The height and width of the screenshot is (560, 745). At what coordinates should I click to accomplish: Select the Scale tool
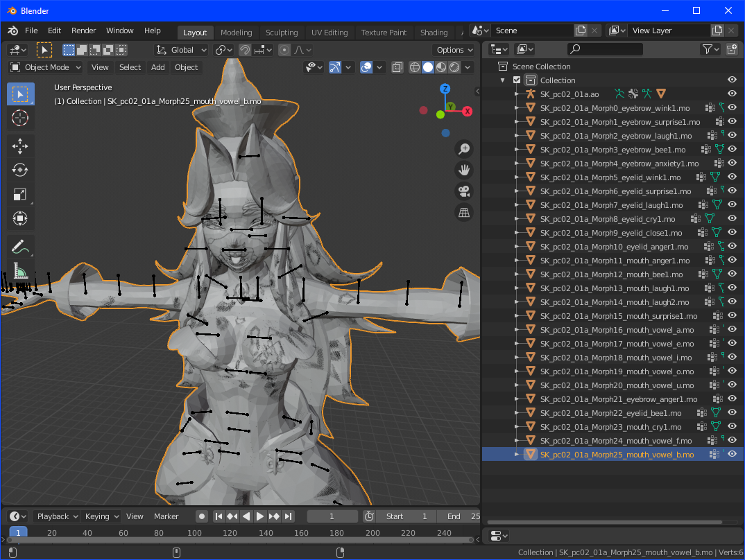[x=20, y=194]
